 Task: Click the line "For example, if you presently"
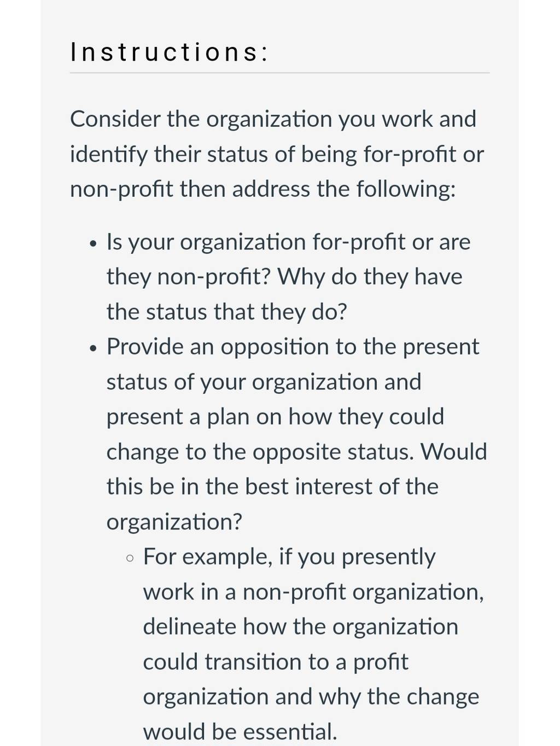pos(289,557)
